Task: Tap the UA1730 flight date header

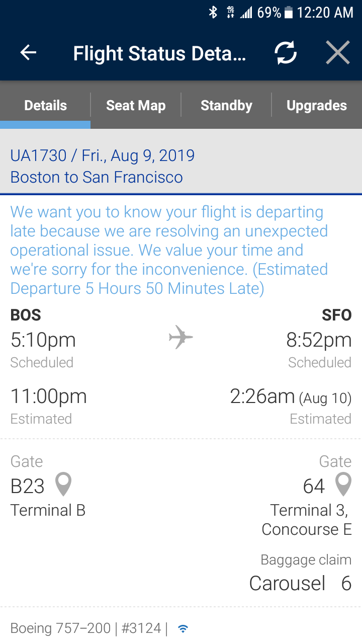Action: point(103,155)
